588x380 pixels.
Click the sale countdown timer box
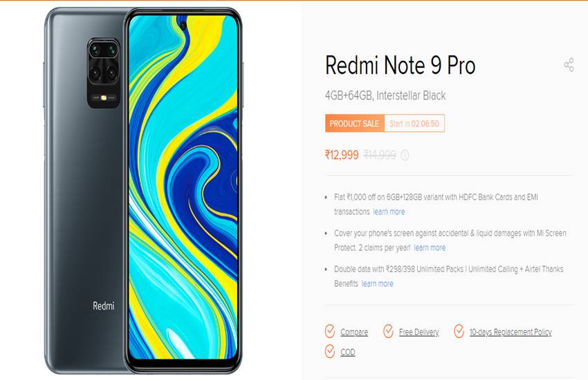[x=414, y=124]
